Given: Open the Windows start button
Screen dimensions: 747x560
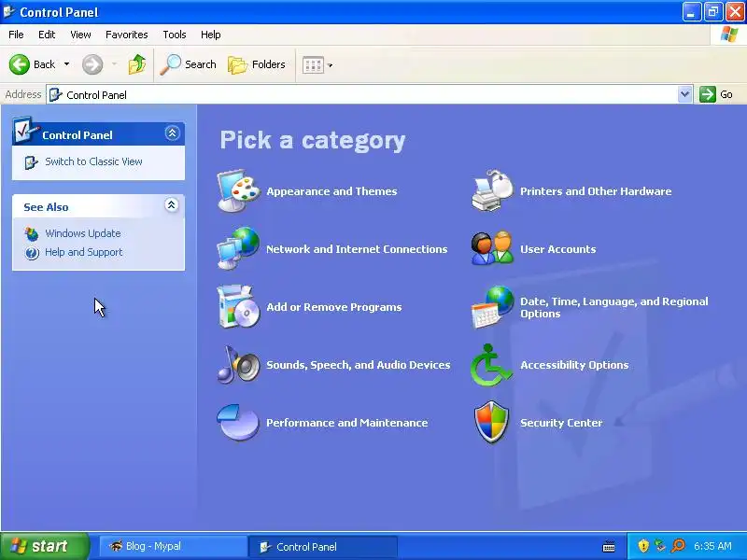Looking at the screenshot, I should [x=44, y=546].
